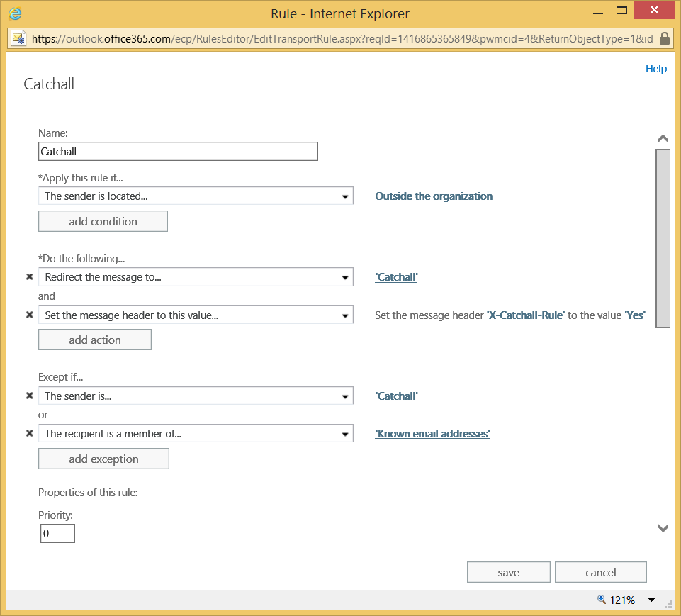Click the security lock icon in the address bar

[x=665, y=38]
